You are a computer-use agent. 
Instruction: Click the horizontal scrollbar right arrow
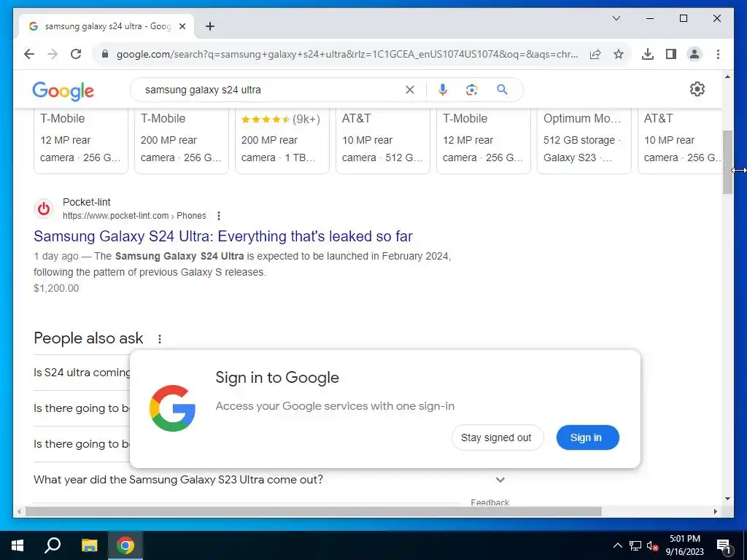coord(716,511)
